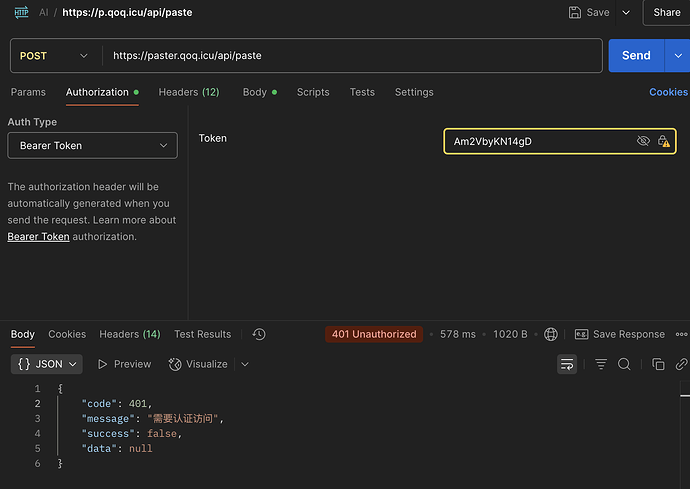Open the Bearer Token documentation link
Screen dimensions: 690x489
(x=38, y=236)
